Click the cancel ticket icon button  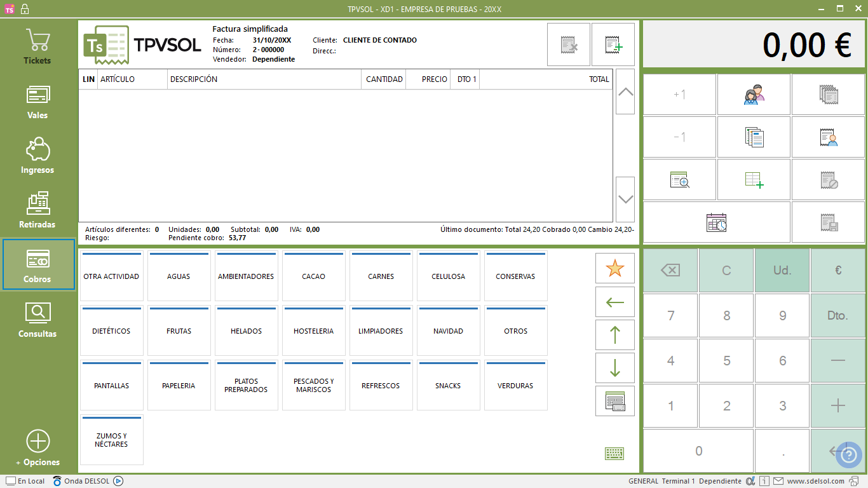(828, 180)
